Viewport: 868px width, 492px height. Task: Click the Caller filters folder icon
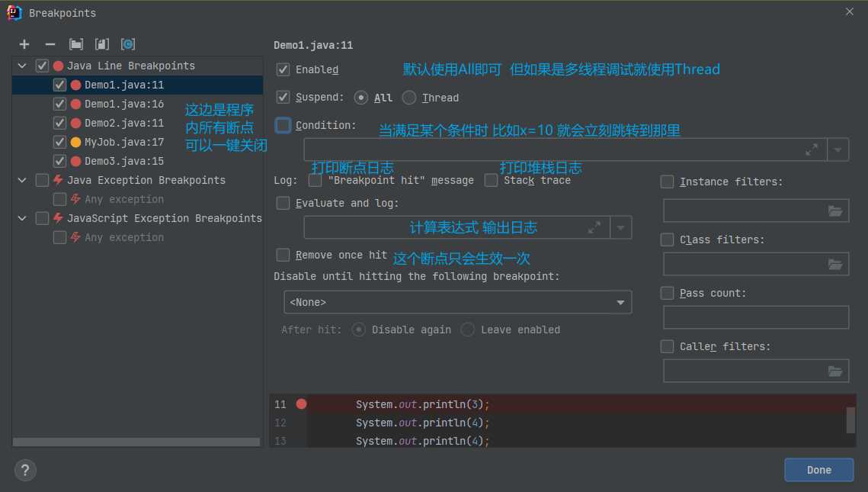pos(834,371)
